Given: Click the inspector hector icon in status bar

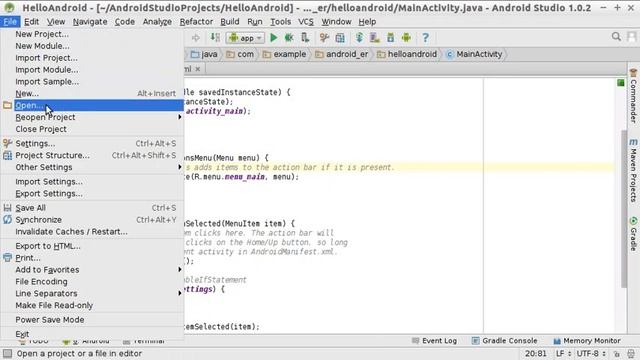Looking at the screenshot, I should coord(631,353).
